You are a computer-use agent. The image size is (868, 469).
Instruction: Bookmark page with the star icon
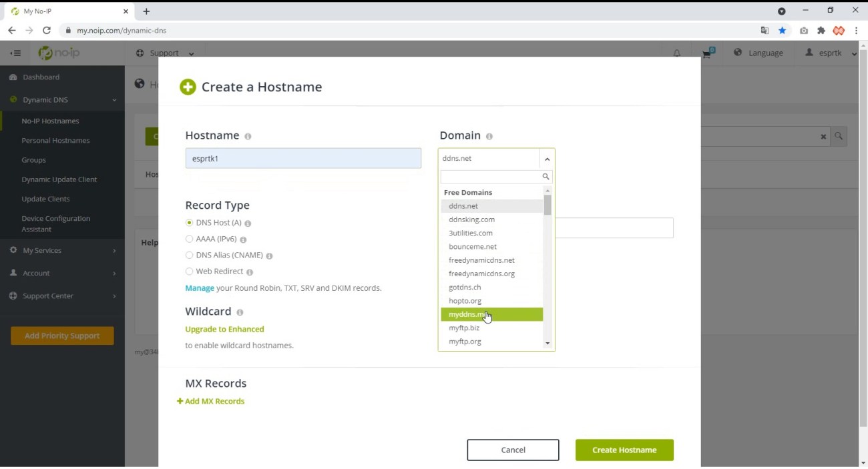(x=782, y=31)
